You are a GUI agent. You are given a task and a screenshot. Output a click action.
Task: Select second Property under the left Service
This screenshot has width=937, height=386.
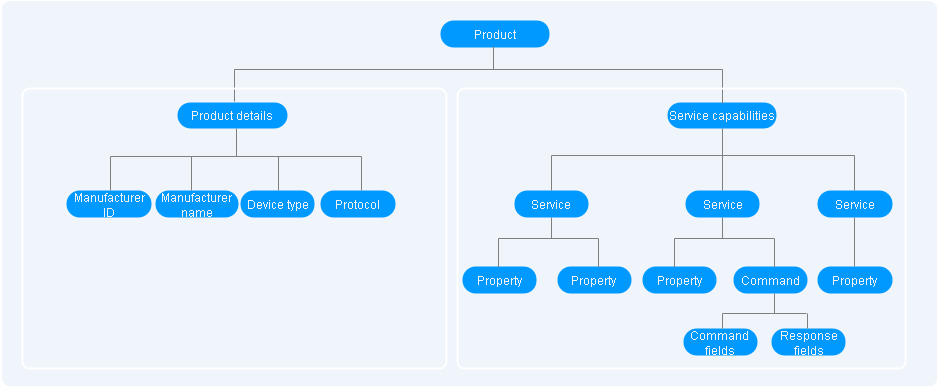pyautogui.click(x=594, y=280)
